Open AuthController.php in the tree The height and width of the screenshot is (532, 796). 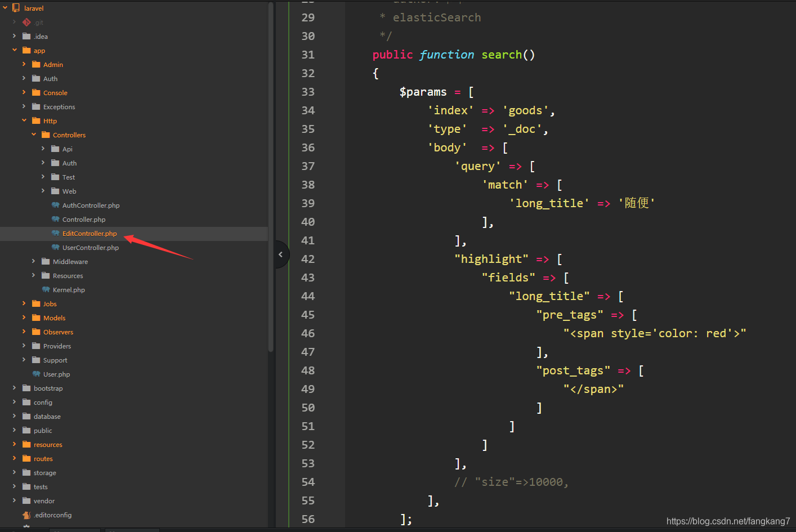pyautogui.click(x=91, y=205)
